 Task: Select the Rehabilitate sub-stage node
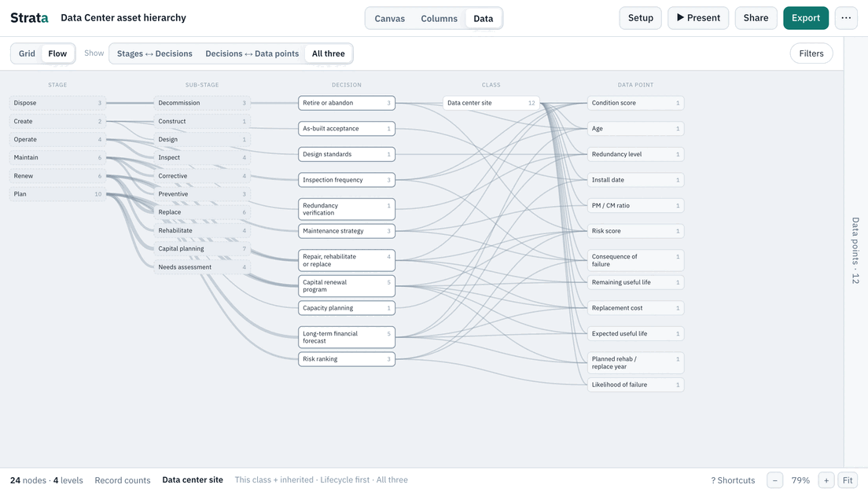coord(202,231)
